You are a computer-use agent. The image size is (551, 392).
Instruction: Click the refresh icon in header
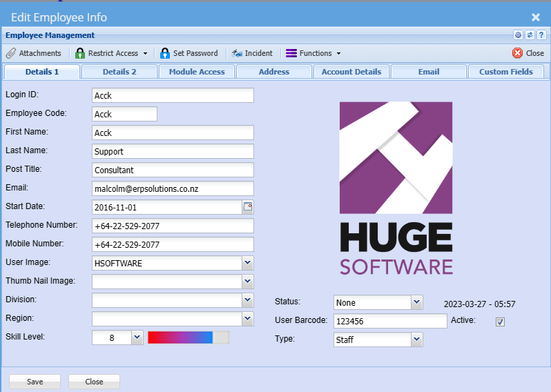click(x=530, y=35)
